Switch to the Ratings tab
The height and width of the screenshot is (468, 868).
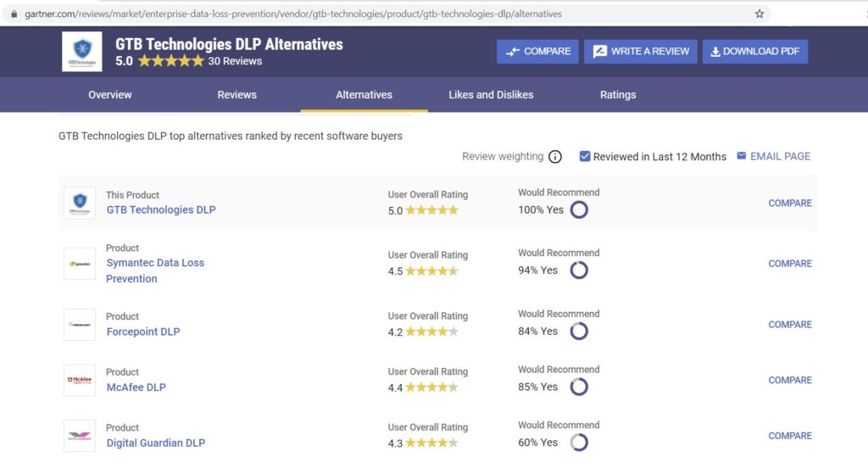pos(618,95)
